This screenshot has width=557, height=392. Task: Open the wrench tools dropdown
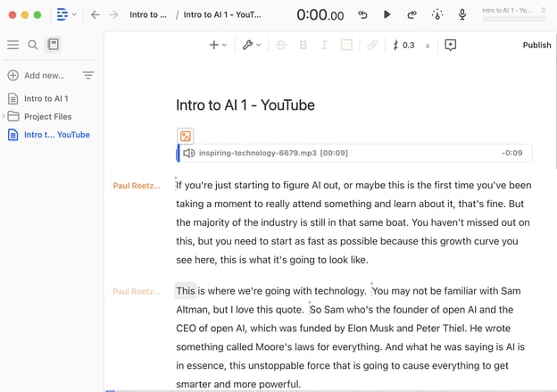(x=252, y=45)
